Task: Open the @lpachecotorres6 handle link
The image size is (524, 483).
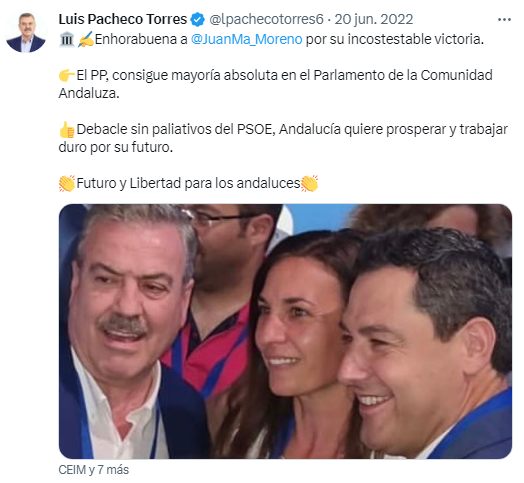Action: pyautogui.click(x=266, y=19)
